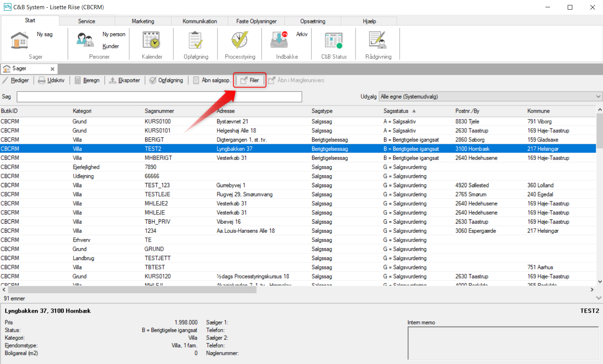The height and width of the screenshot is (364, 603).
Task: Launch Processtyring checkmark clock icon
Action: pos(240,40)
